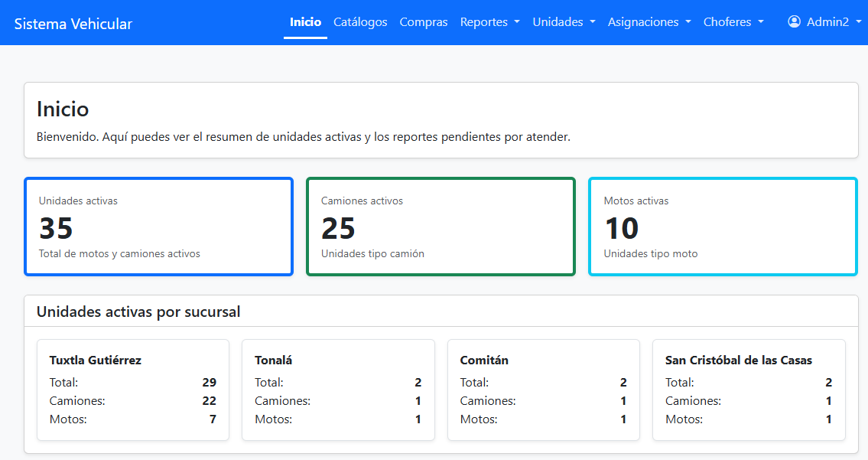Click Tuxtla Gutiérrez total value 29
Viewport: 868px width, 460px height.
click(x=210, y=383)
